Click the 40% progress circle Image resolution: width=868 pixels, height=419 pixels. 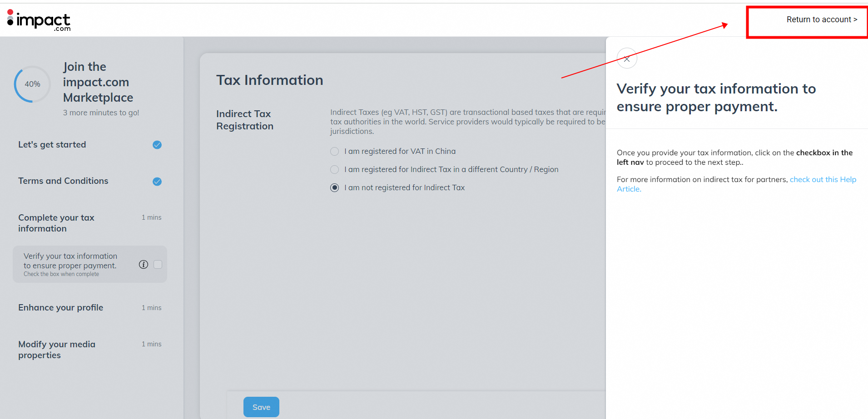(32, 84)
